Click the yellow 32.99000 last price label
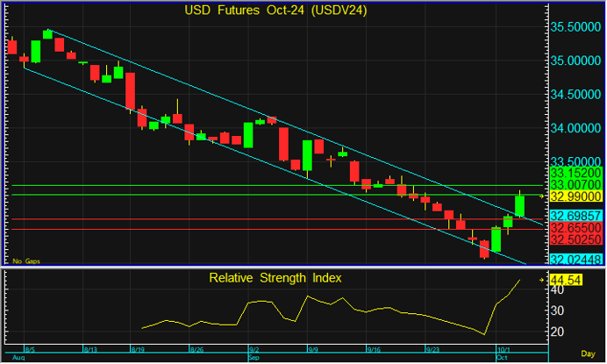The width and height of the screenshot is (607, 364). 575,196
